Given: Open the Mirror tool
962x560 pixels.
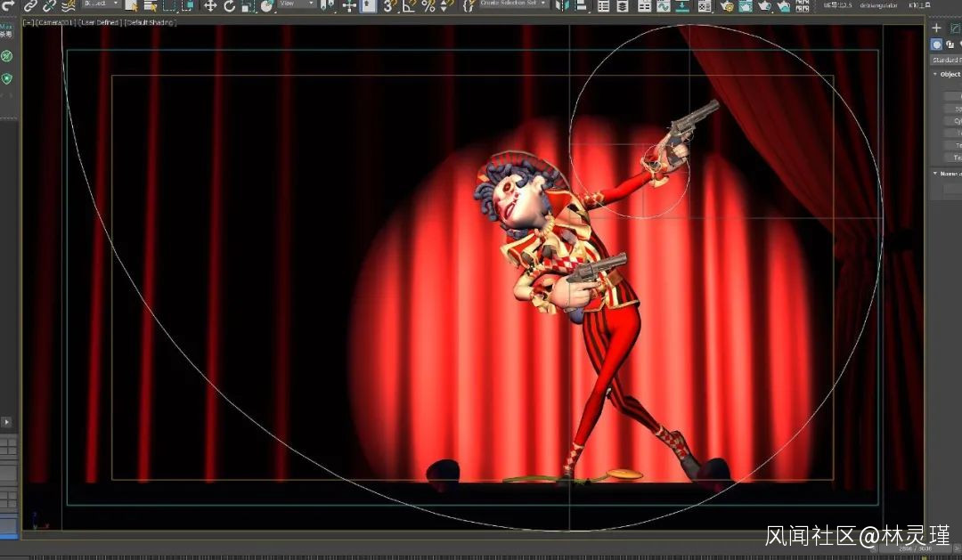Looking at the screenshot, I should pyautogui.click(x=562, y=6).
